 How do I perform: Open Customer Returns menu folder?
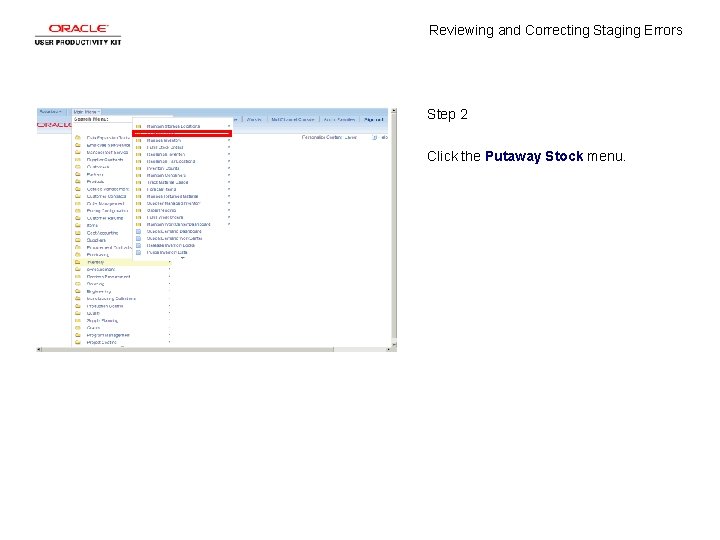105,218
